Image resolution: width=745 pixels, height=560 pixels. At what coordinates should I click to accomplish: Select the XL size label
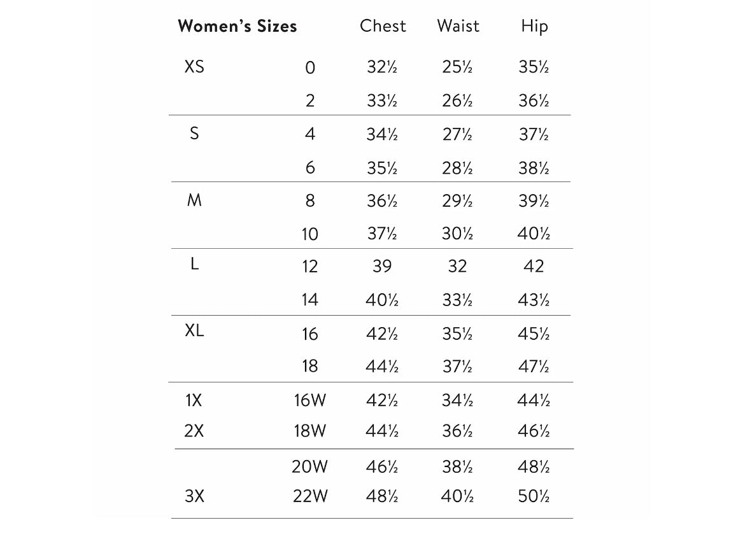(x=194, y=331)
